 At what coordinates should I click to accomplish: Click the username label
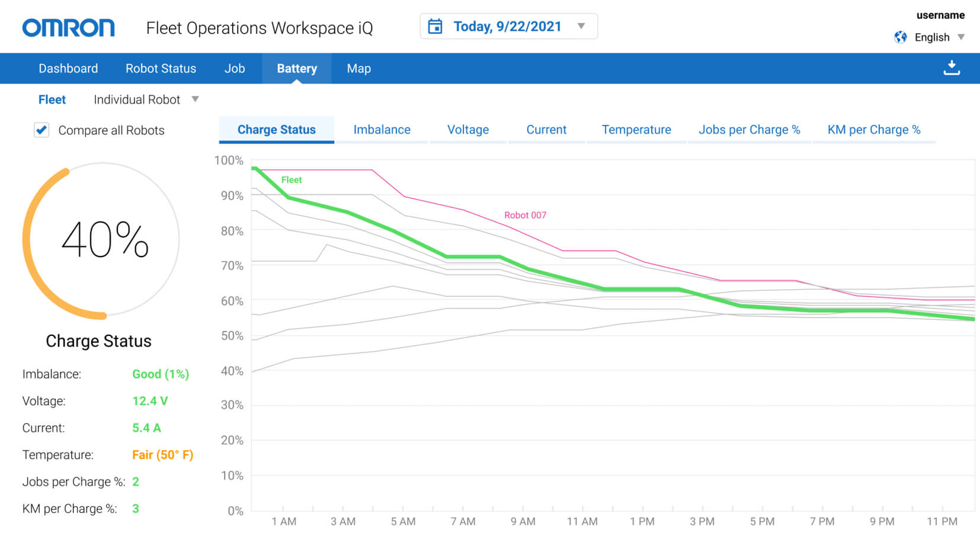[x=940, y=15]
